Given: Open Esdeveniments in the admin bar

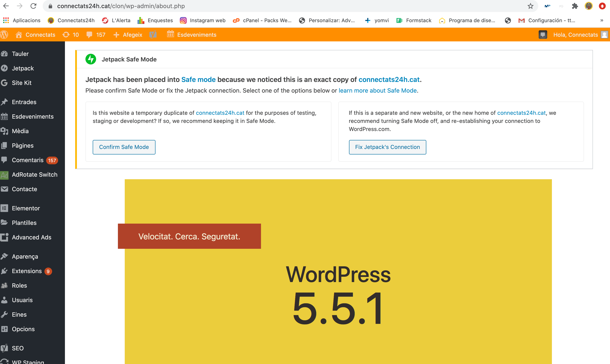Looking at the screenshot, I should 191,35.
